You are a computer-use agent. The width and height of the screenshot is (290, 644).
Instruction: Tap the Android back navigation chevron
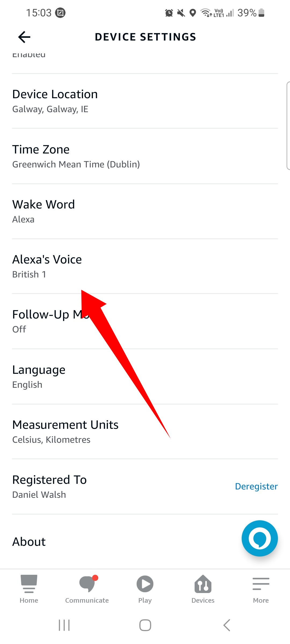click(x=227, y=625)
